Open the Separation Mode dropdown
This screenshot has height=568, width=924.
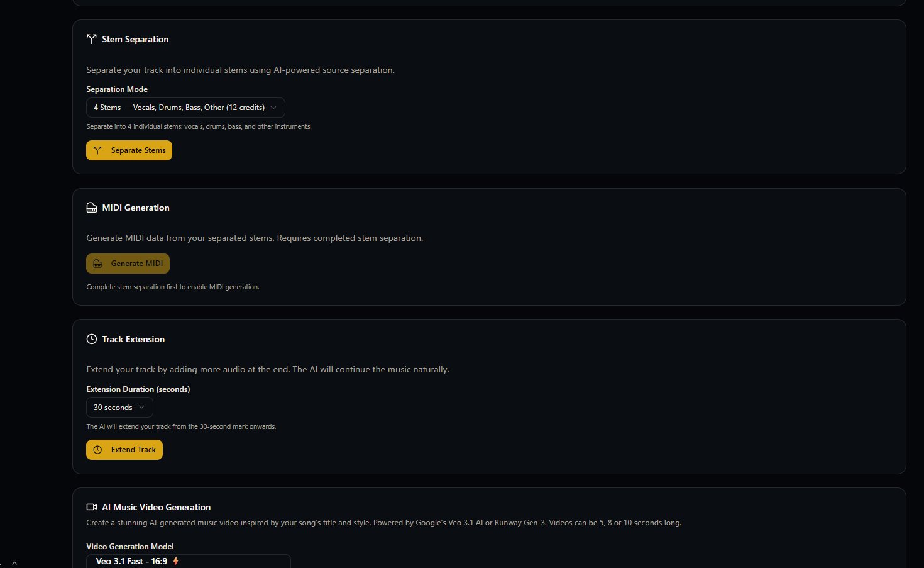click(x=185, y=108)
